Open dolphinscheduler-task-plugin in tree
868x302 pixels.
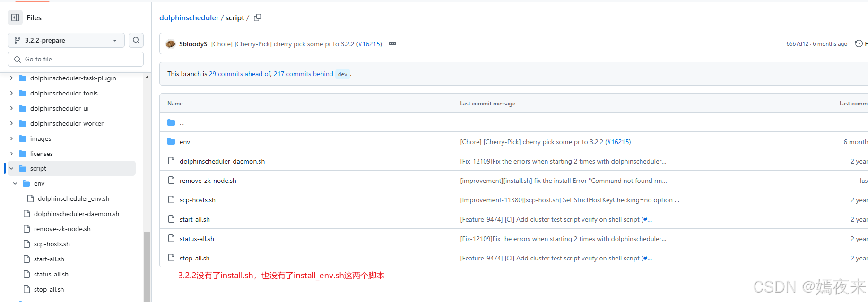pyautogui.click(x=73, y=78)
